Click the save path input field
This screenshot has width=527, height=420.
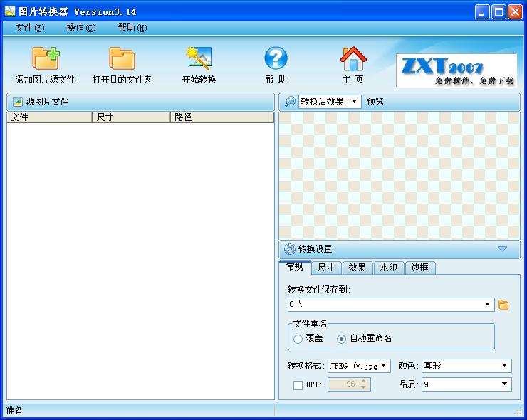point(385,305)
